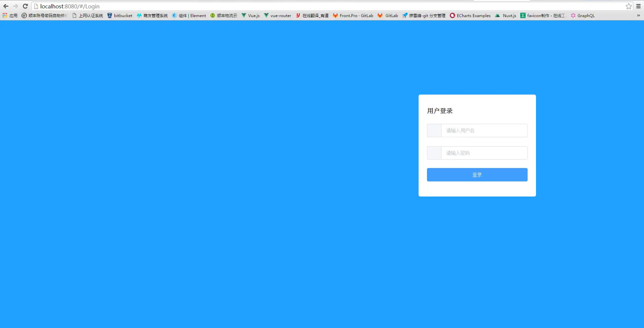
Task: Open the 顺丰物流云 bookmark
Action: click(224, 15)
